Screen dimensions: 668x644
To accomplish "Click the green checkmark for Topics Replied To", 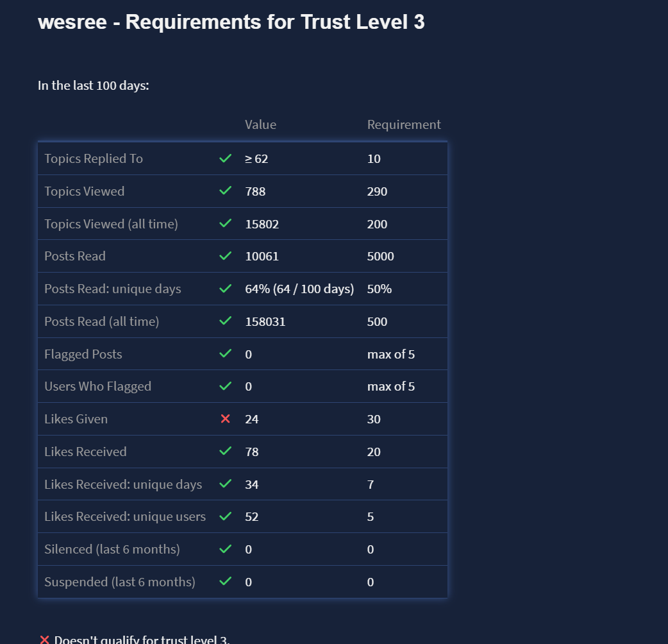I will [225, 158].
